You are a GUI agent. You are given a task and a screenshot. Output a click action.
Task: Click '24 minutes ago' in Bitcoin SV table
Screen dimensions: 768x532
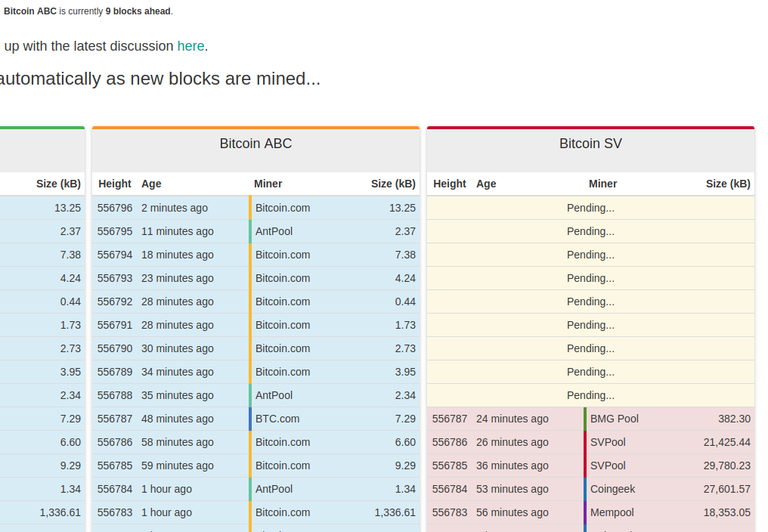pos(513,419)
